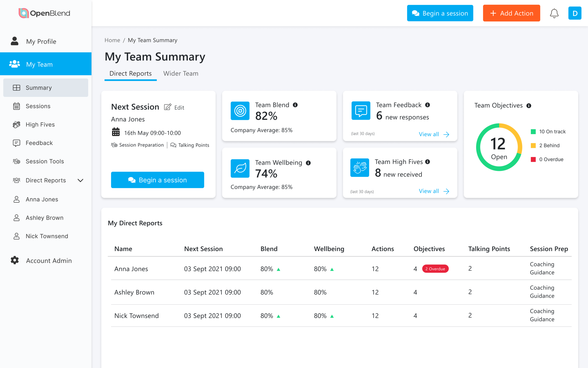The height and width of the screenshot is (368, 588).
Task: Open the Session Tools sidebar section
Action: click(x=44, y=161)
